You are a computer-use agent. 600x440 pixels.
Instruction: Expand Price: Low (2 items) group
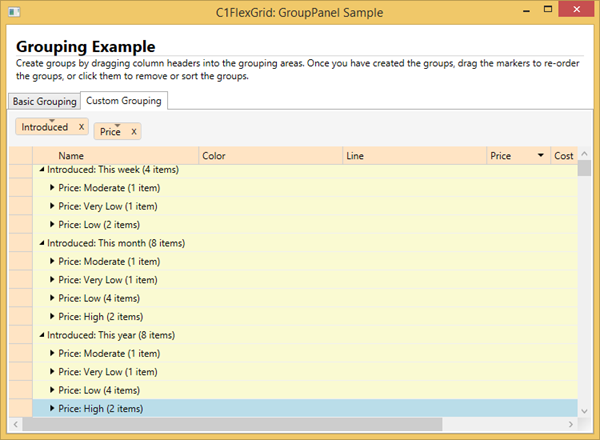tap(53, 225)
